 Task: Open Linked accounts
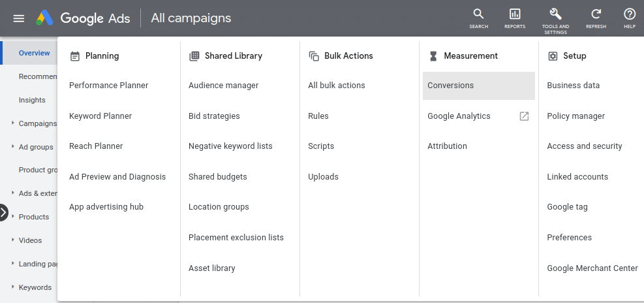577,177
